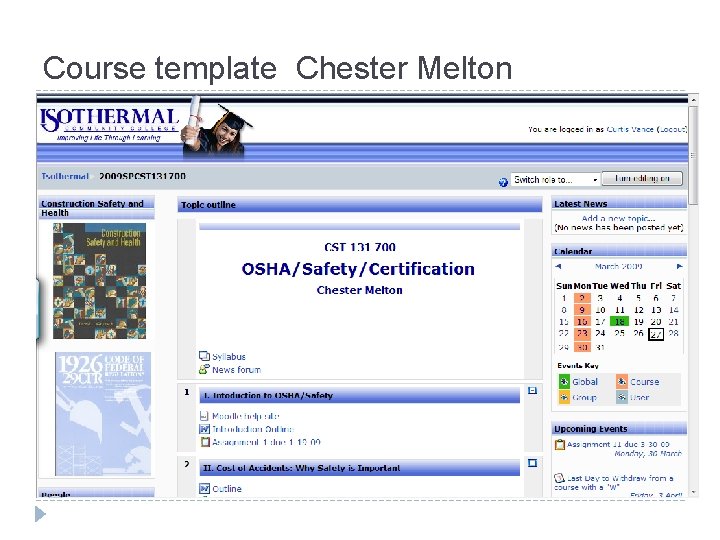Screen dimensions: 720x540
Task: Click the Logout link
Action: point(673,129)
